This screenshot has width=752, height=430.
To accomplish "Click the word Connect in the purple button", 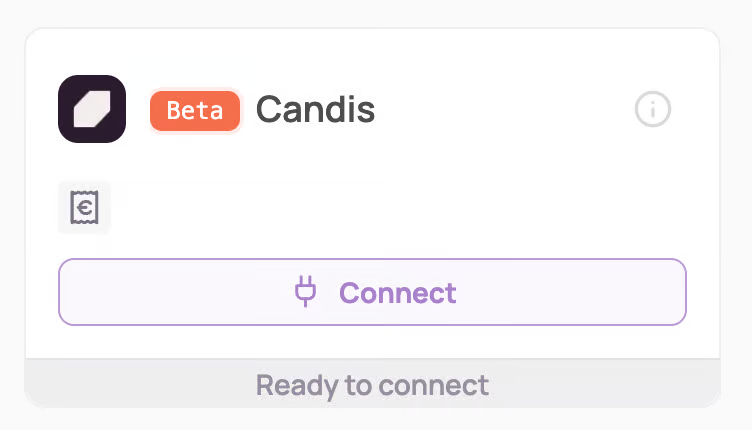I will [x=397, y=293].
